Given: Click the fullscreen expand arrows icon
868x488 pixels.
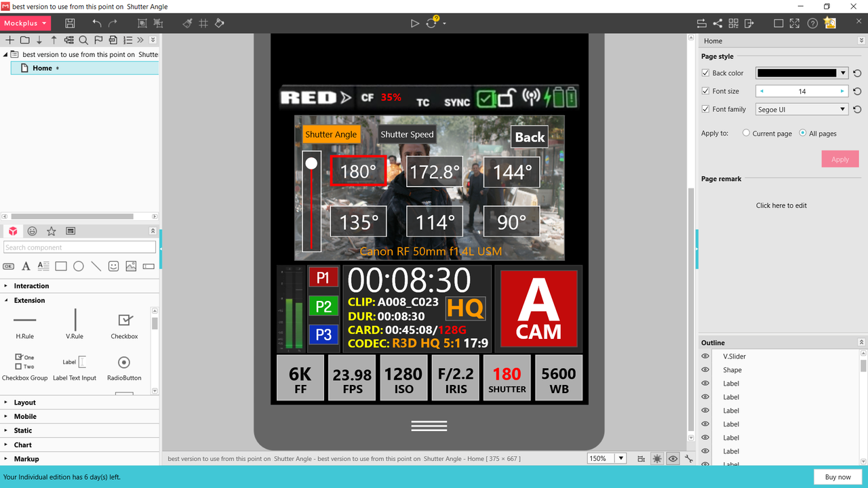Looking at the screenshot, I should pyautogui.click(x=795, y=23).
